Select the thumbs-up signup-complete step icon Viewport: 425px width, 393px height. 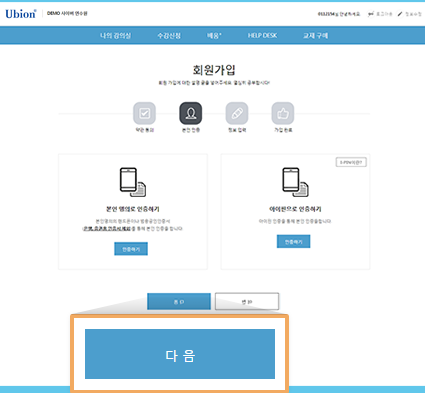(283, 113)
